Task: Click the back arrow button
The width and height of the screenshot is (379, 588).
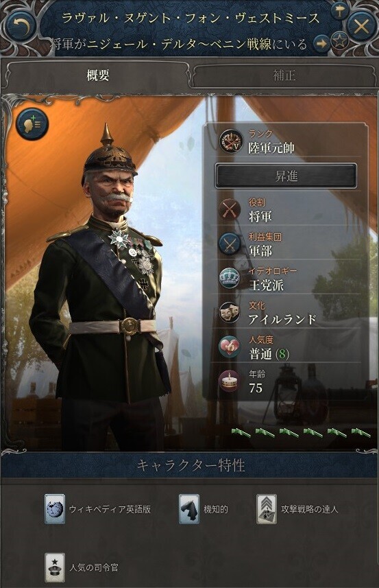Action: click(21, 26)
